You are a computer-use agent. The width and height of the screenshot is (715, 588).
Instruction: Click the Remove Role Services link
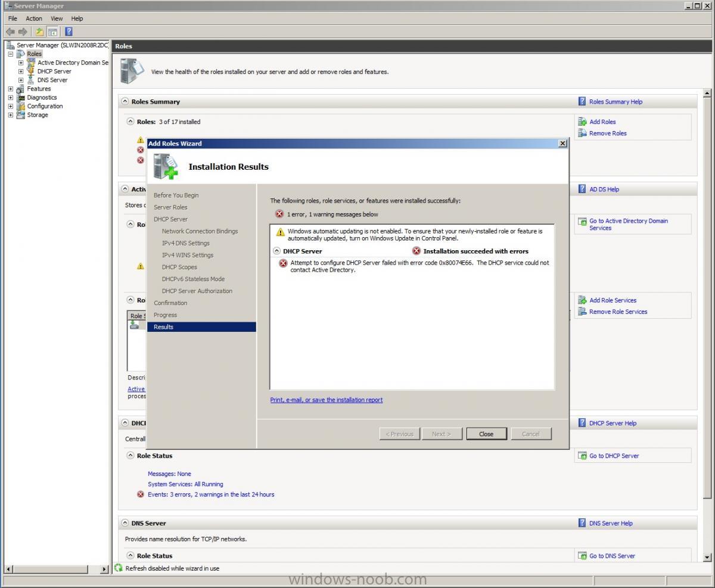(618, 312)
